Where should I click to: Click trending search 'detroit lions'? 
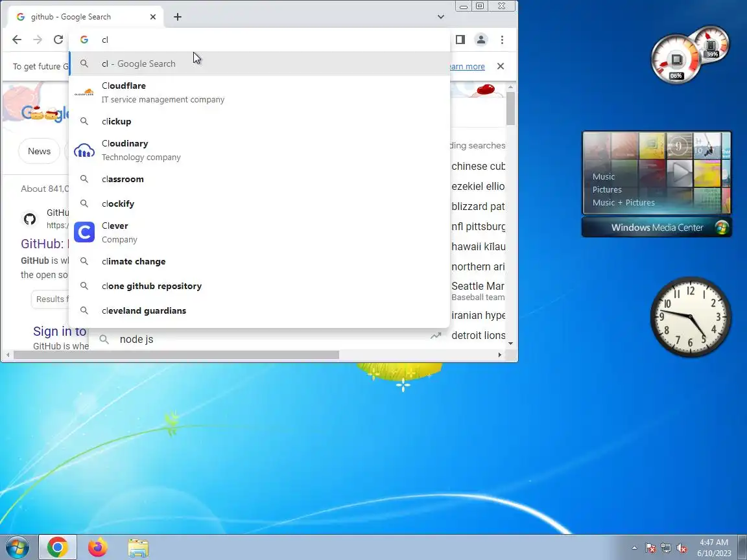[x=479, y=335]
